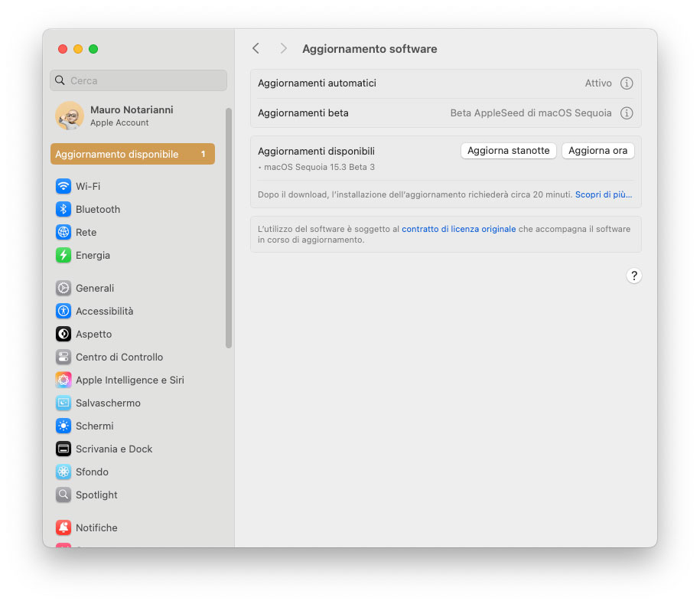Click info icon next to Aggiornamenti beta
700x604 pixels.
click(627, 113)
